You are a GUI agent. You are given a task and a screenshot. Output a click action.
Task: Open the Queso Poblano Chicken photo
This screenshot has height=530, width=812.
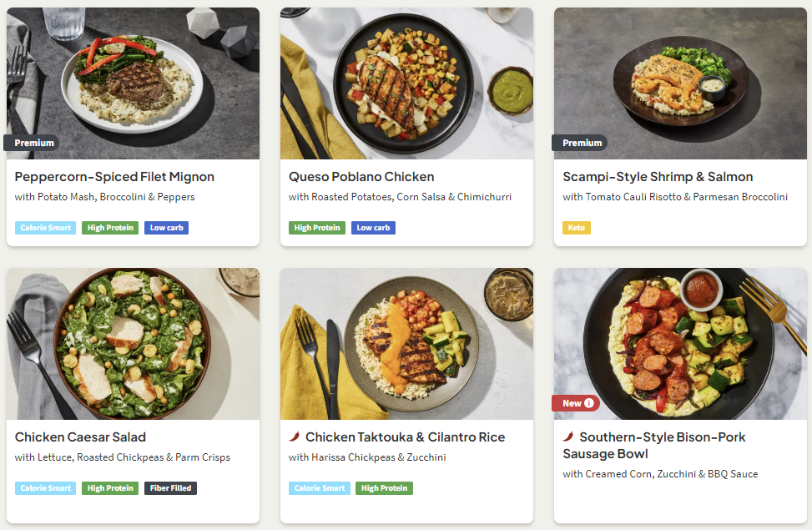tap(406, 83)
